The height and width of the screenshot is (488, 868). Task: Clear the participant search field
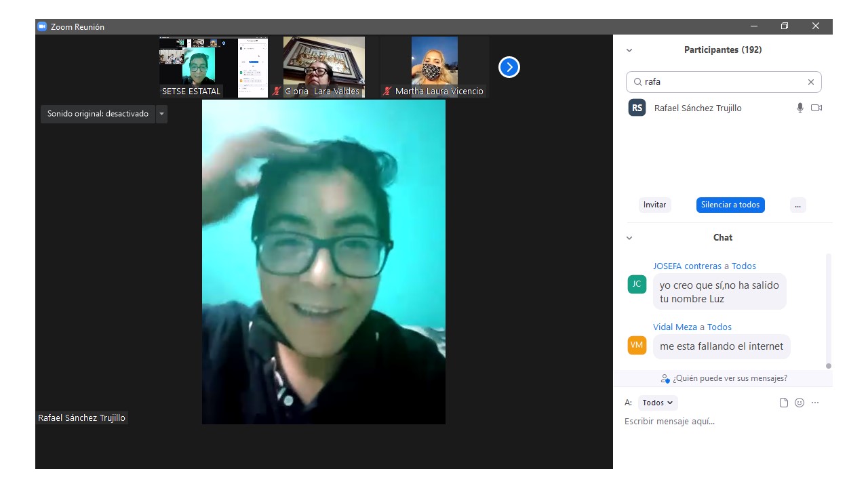pos(810,82)
